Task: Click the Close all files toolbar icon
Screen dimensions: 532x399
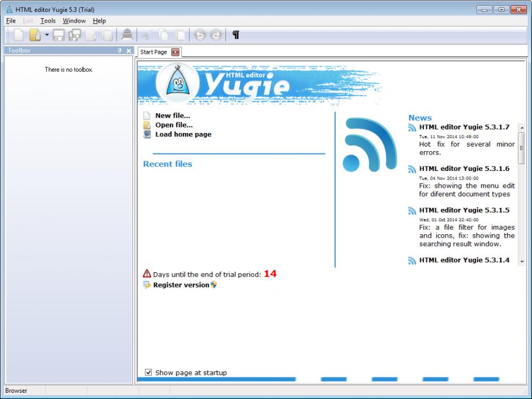Action: [x=107, y=35]
